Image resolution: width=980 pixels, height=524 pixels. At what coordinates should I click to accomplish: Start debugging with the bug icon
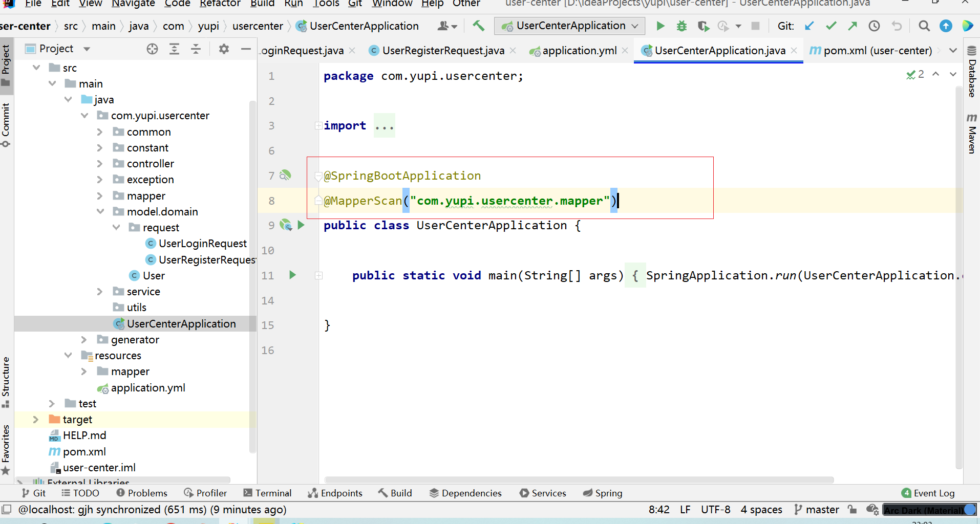681,26
